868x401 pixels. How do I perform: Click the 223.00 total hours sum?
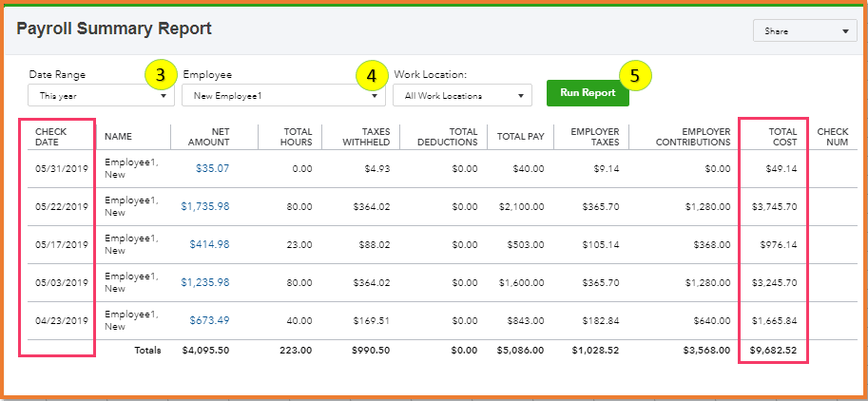[298, 351]
